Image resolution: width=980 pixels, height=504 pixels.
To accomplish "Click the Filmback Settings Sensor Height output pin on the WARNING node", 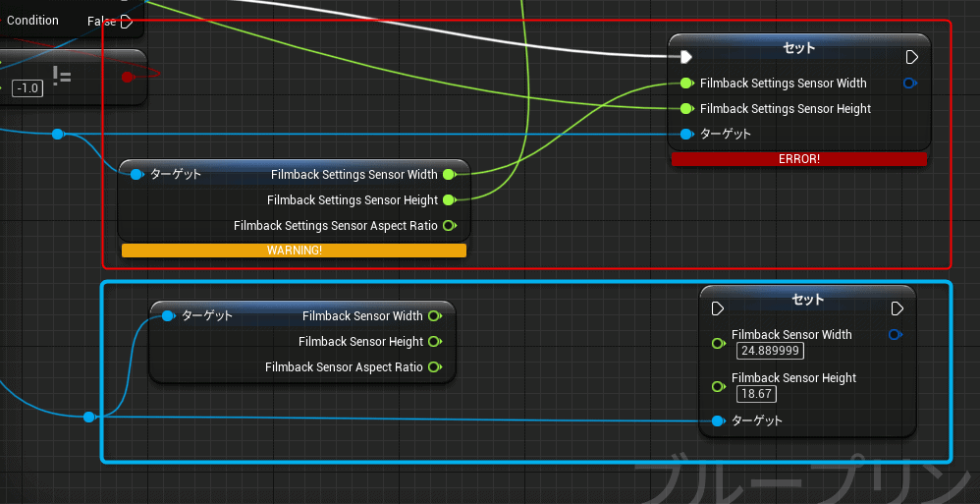I will coord(450,200).
